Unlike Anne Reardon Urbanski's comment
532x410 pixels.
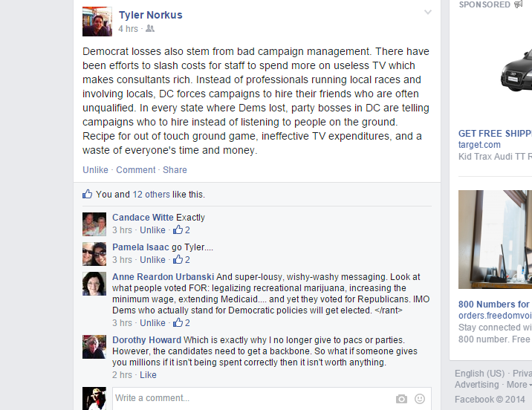pyautogui.click(x=152, y=322)
